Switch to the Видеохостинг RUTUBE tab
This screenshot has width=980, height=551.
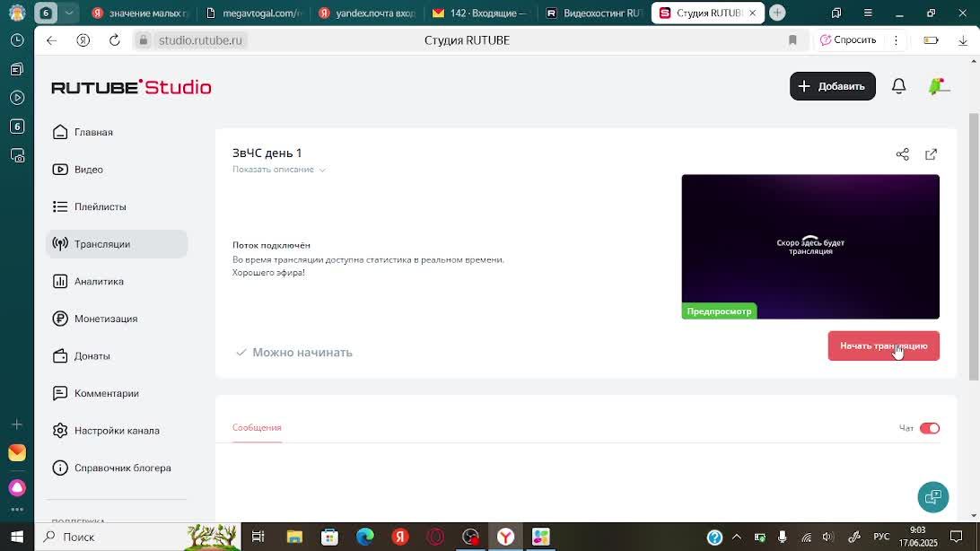[x=594, y=13]
